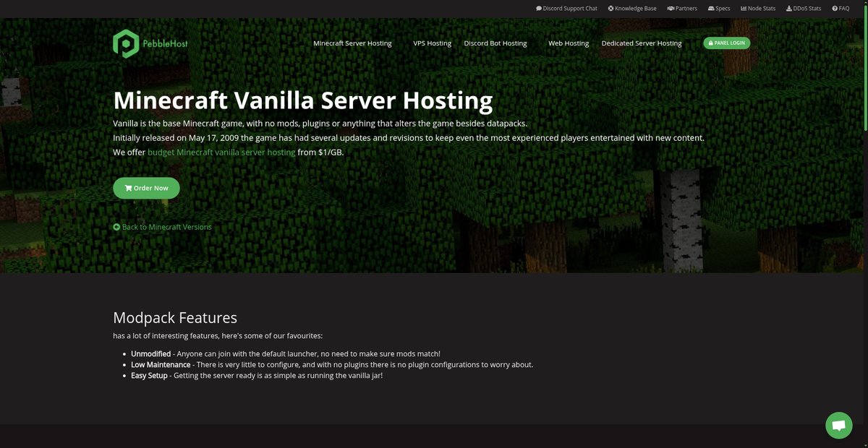
Task: Click the line mentioning May 17, 2009
Action: [409, 137]
